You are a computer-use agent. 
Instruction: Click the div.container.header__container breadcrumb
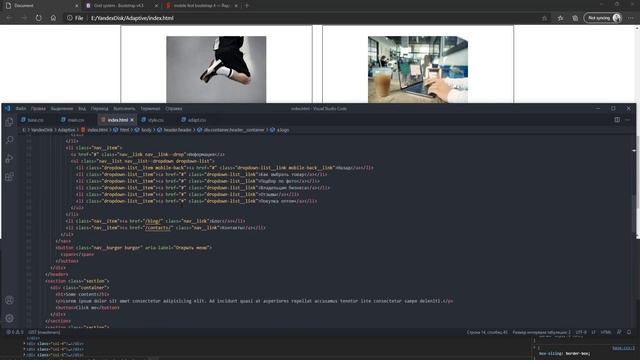pyautogui.click(x=234, y=130)
